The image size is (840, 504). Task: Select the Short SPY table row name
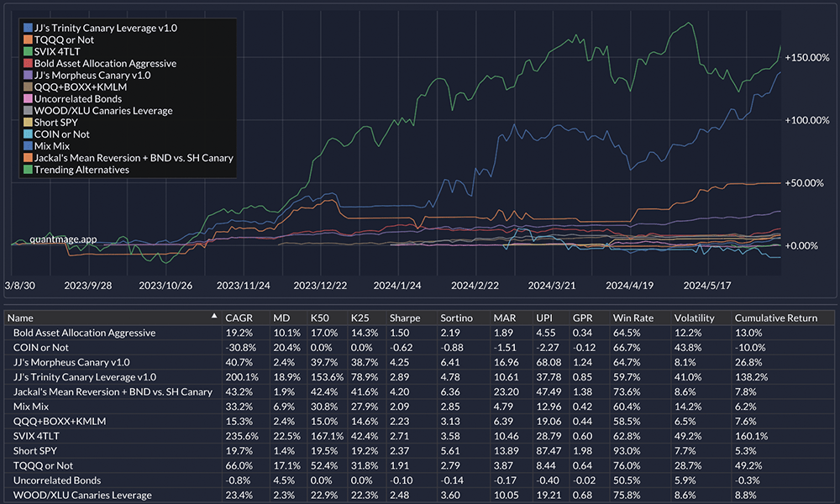tap(34, 450)
